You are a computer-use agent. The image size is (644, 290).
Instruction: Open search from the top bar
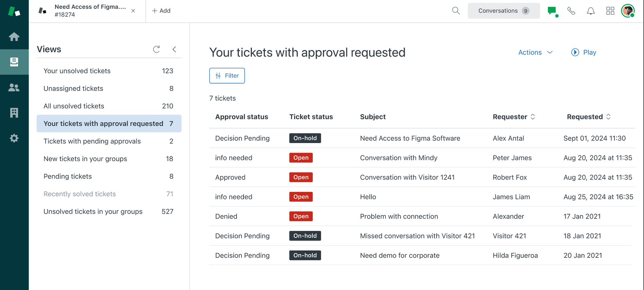coord(455,10)
